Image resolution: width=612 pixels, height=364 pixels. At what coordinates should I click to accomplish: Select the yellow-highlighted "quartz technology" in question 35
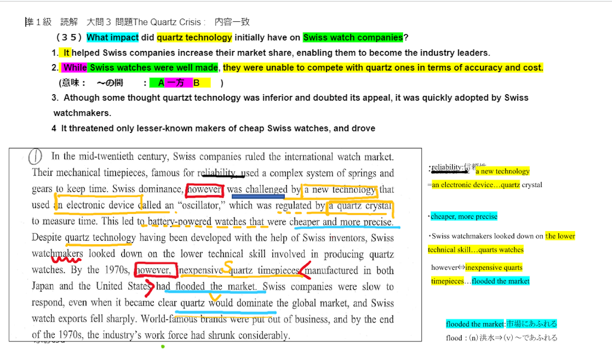(194, 37)
